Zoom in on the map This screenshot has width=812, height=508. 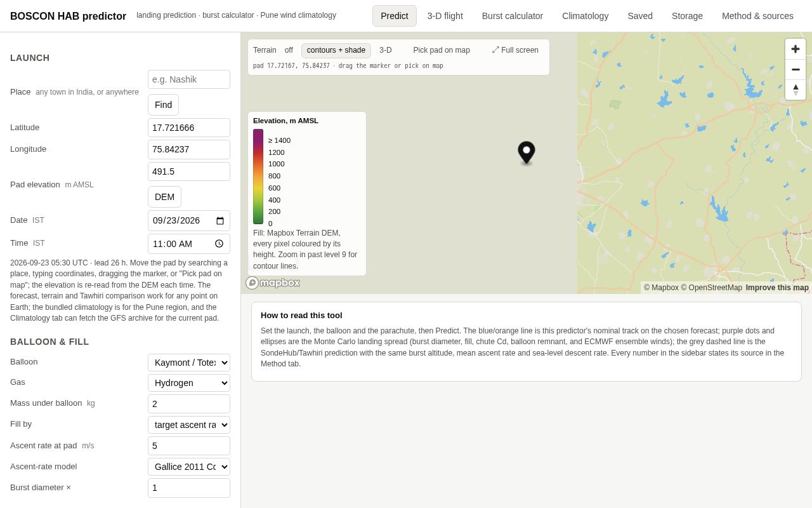796,49
